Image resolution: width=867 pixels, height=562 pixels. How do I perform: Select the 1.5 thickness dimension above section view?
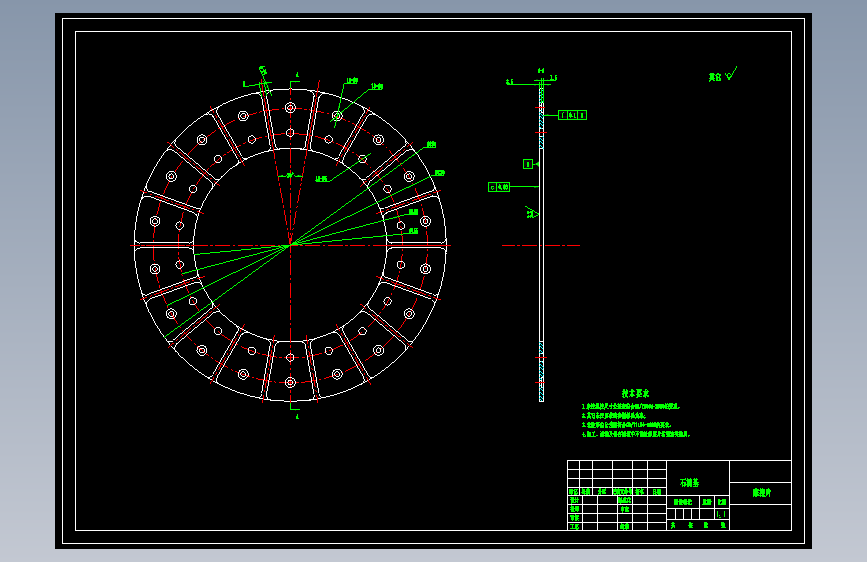point(553,78)
